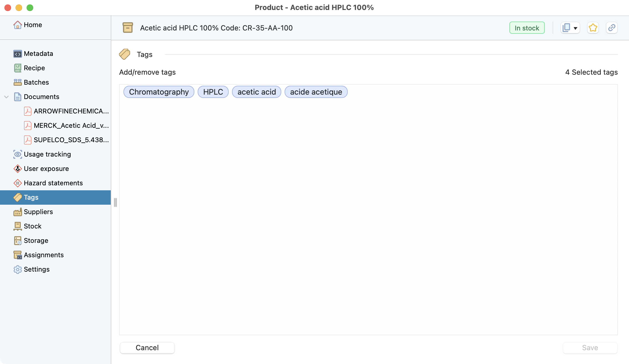This screenshot has width=629, height=364.
Task: Open the duplicate dropdown arrow
Action: tap(576, 28)
